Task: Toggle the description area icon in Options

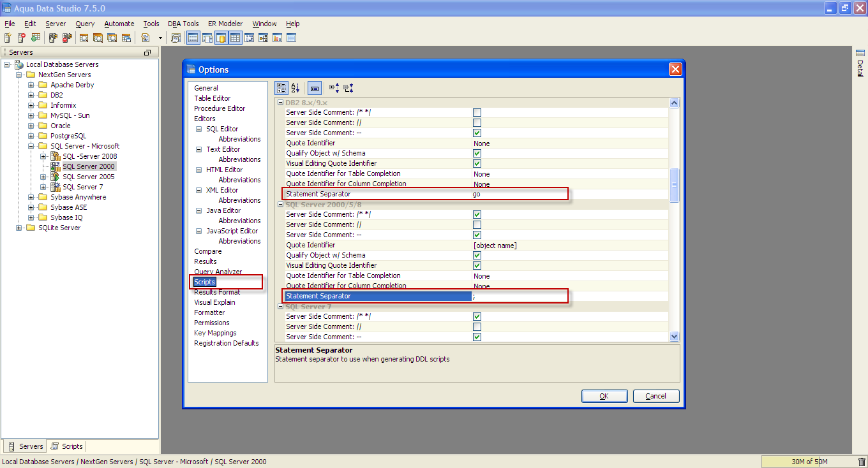Action: (314, 88)
